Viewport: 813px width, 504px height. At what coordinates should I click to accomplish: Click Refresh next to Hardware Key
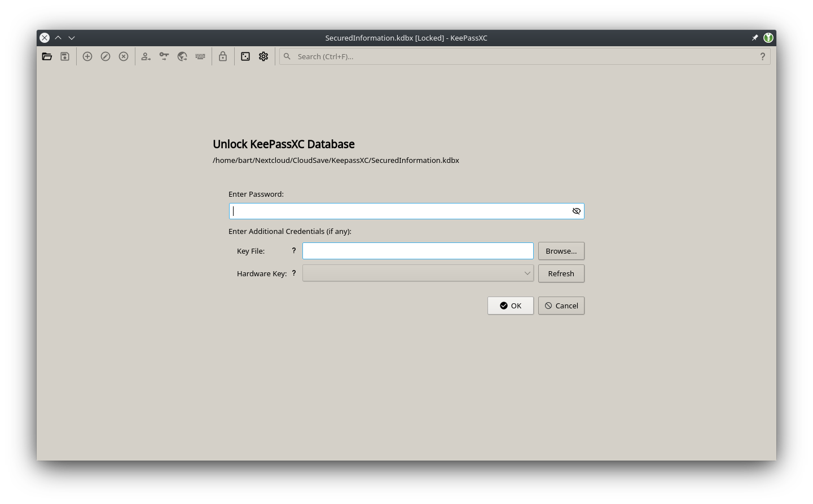point(561,273)
